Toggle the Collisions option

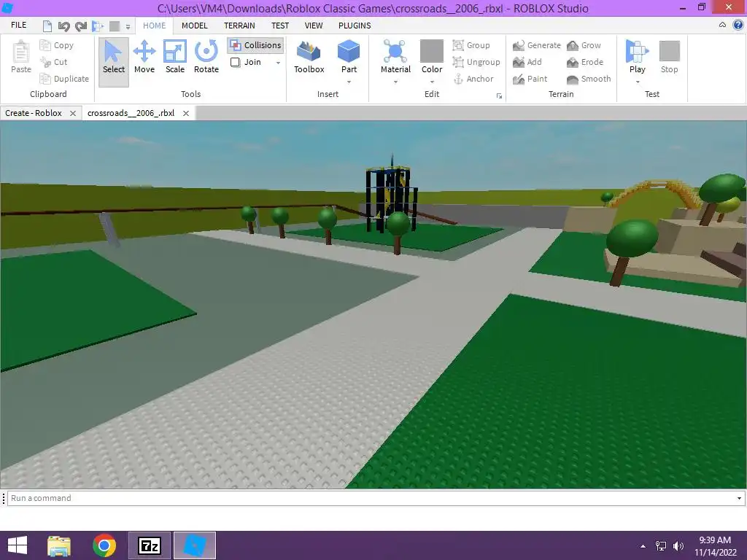256,45
